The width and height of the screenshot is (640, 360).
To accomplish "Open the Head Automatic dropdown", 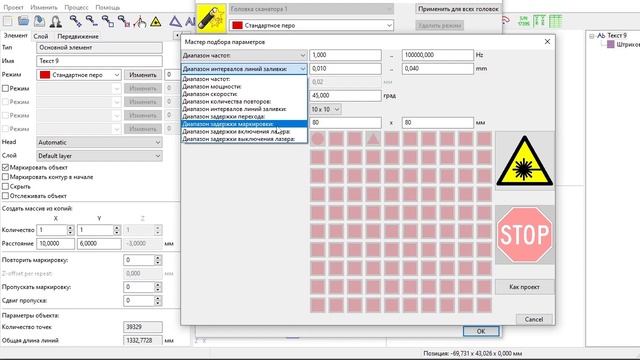I will tap(99, 142).
